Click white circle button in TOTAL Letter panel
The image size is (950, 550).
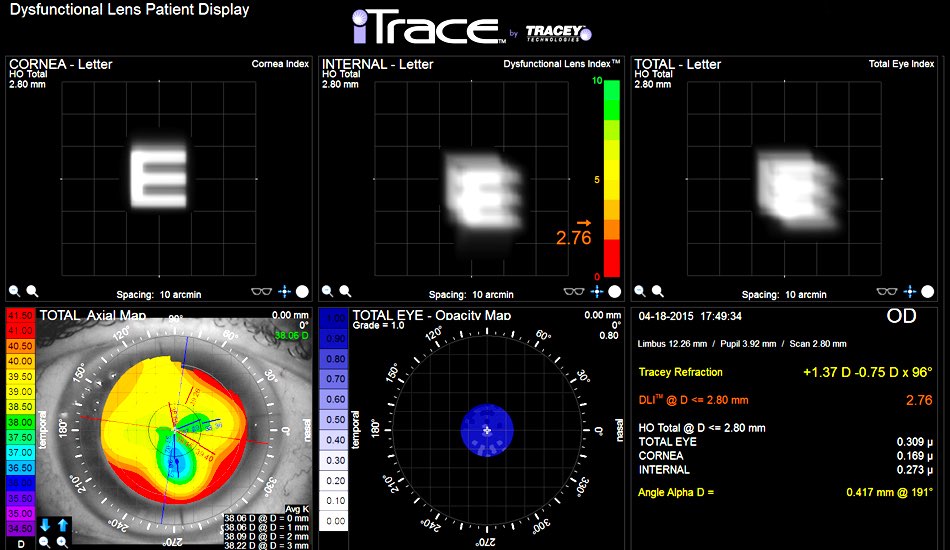click(928, 292)
